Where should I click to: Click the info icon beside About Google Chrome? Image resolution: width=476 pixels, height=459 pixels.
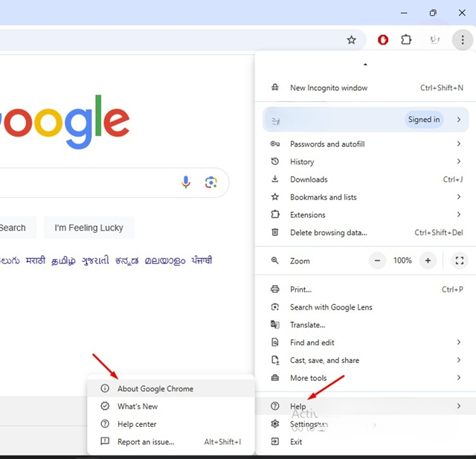pyautogui.click(x=105, y=388)
